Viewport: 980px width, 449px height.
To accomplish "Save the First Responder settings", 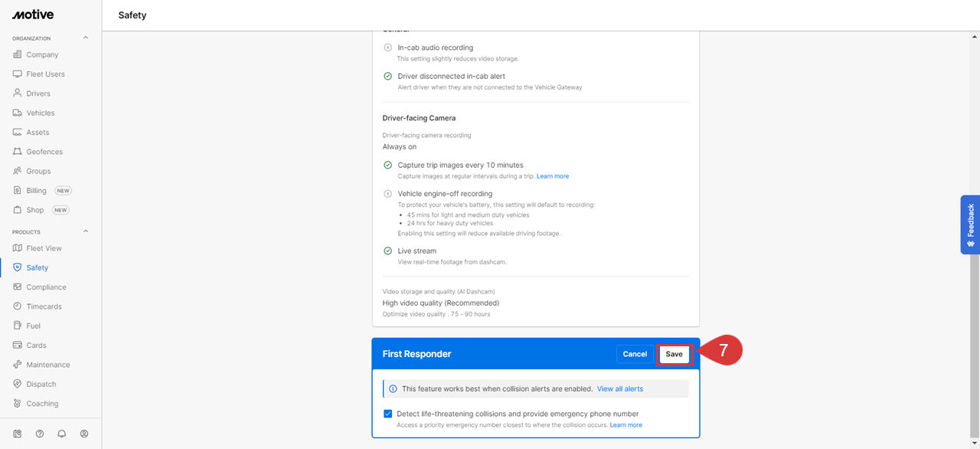I will 674,354.
